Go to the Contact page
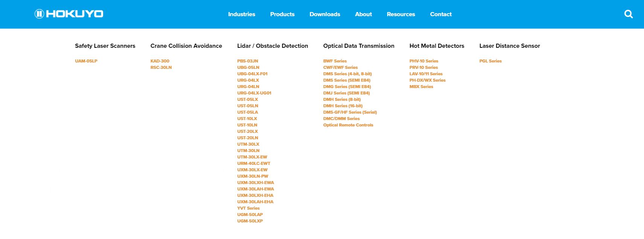The image size is (644, 239). coord(441,14)
